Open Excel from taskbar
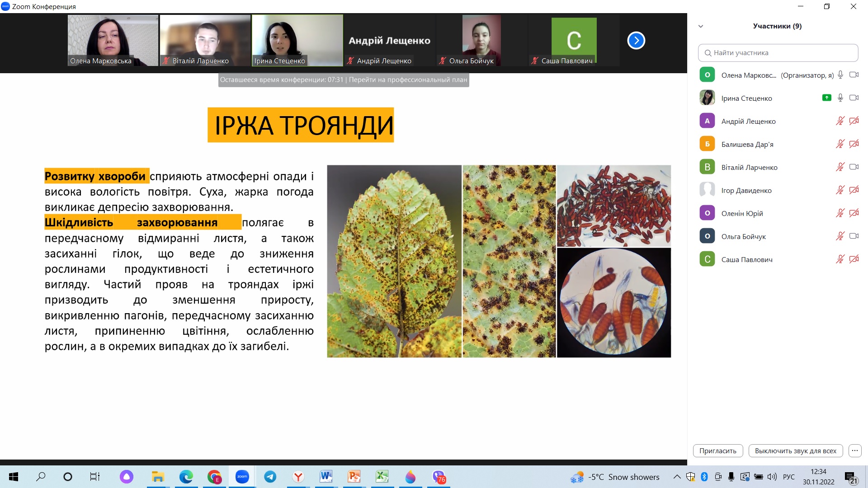 tap(382, 477)
